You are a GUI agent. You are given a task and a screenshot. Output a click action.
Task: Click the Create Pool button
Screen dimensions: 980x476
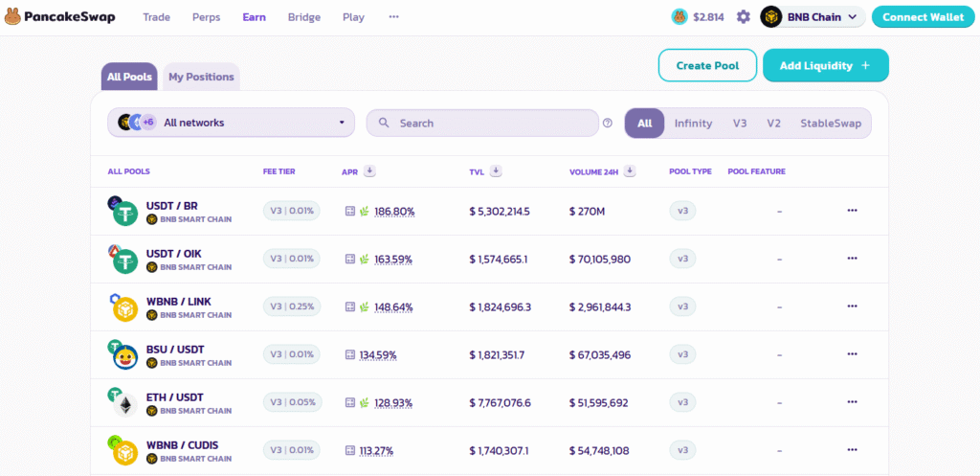pos(707,65)
